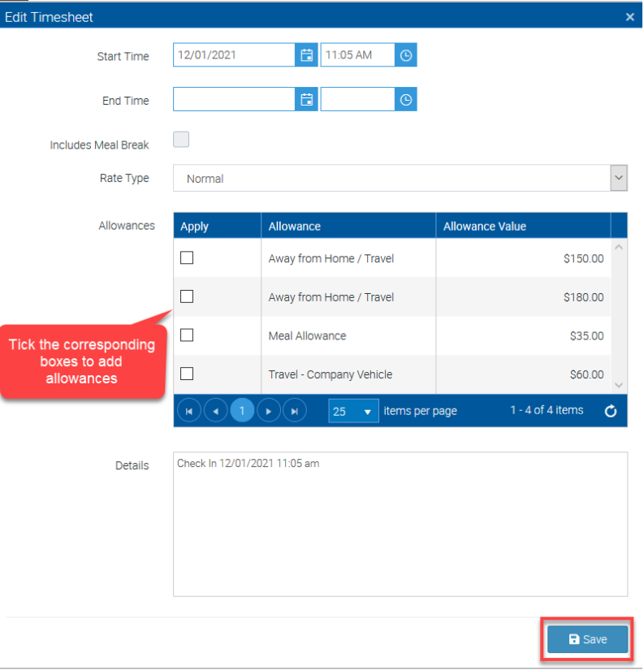644x670 pixels.
Task: Select page 1 in the pager
Action: pos(242,411)
